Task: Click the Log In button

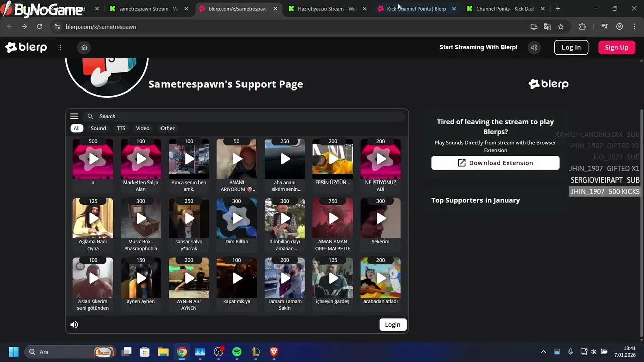Action: tap(571, 47)
